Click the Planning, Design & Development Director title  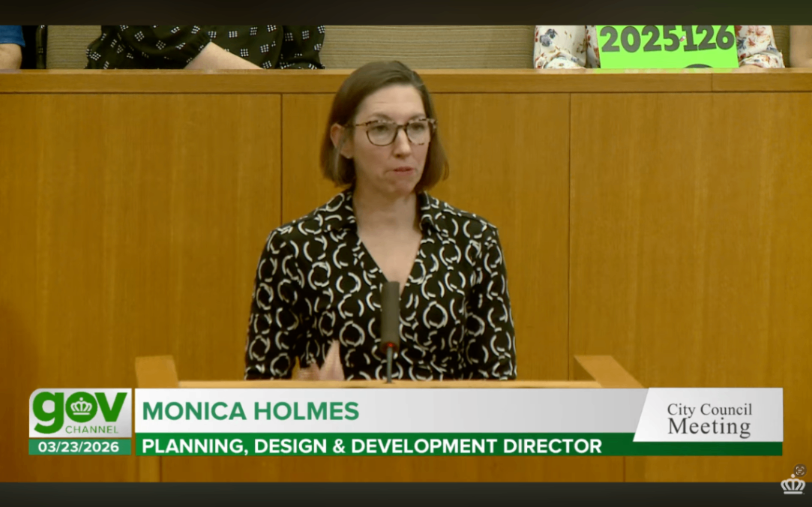[372, 446]
